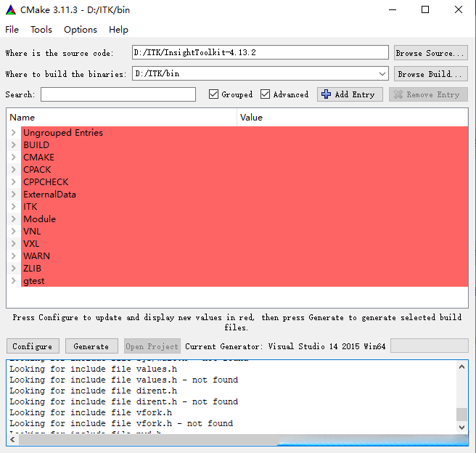The image size is (476, 453).
Task: Open the build binaries path dropdown
Action: [382, 74]
